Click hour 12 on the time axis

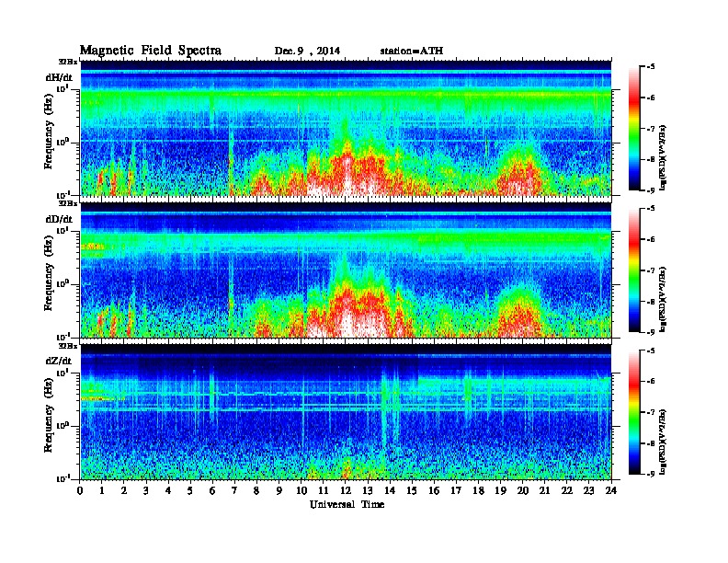point(346,490)
